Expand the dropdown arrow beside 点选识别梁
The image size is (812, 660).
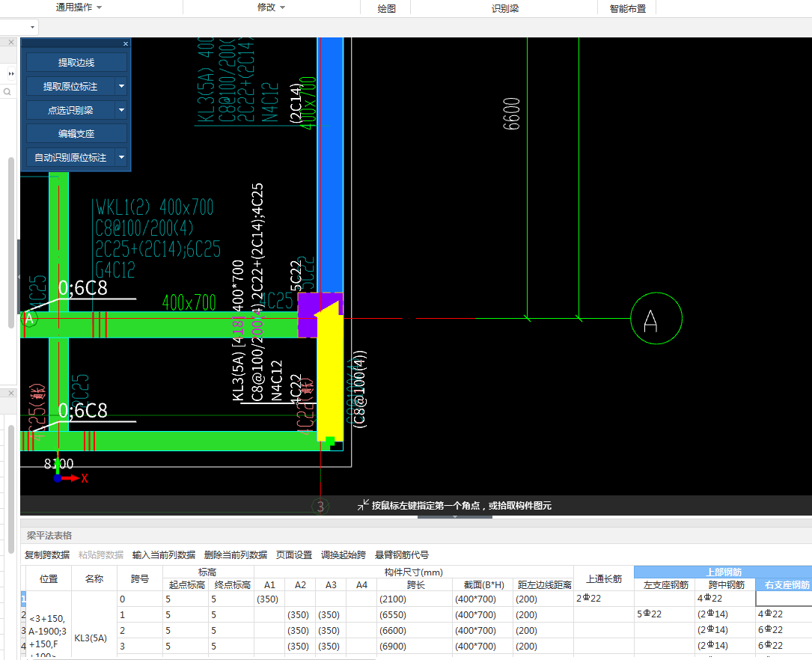click(121, 110)
